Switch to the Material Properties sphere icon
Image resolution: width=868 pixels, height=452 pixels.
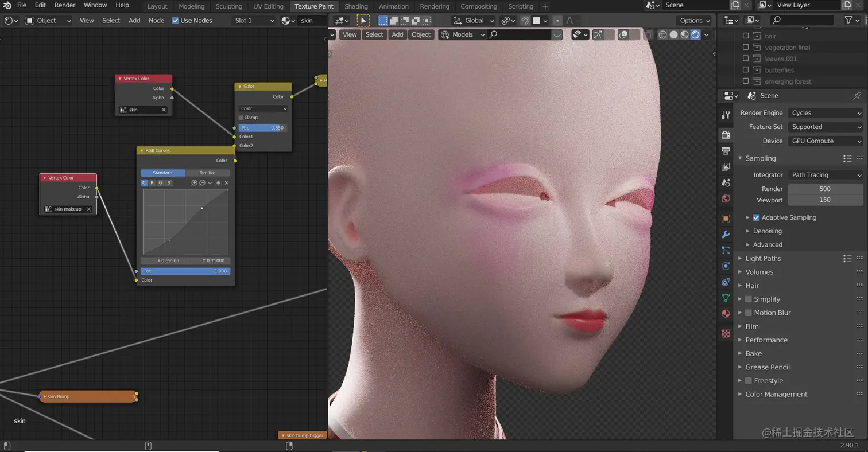726,313
